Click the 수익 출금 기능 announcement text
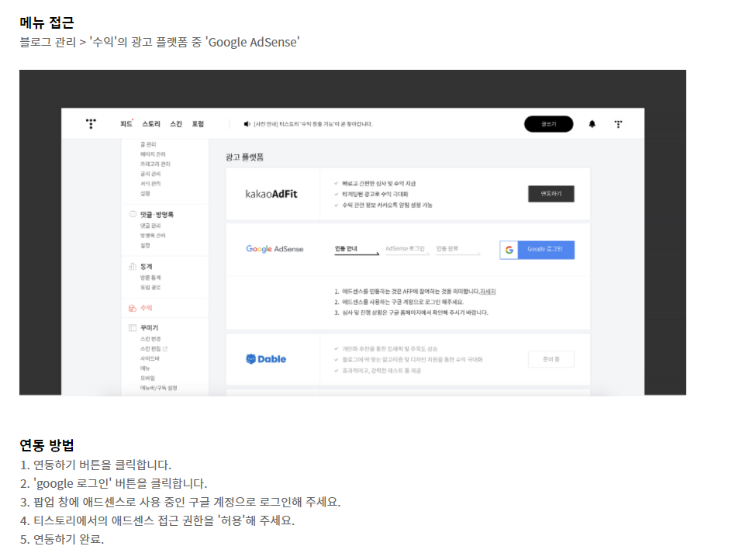The image size is (732, 560). [312, 124]
